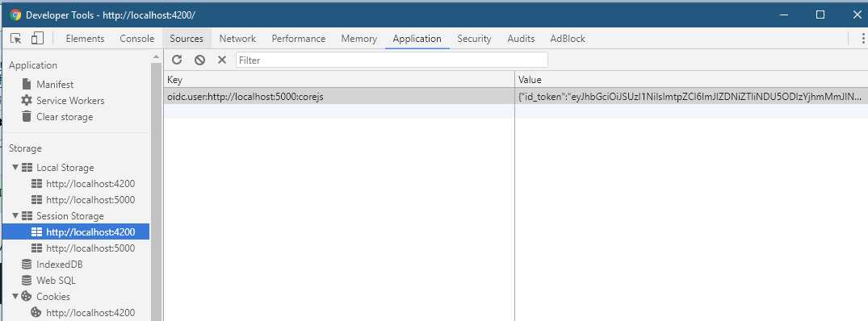Switch to the Network tab
Viewport: 868px width, 321px height.
237,39
